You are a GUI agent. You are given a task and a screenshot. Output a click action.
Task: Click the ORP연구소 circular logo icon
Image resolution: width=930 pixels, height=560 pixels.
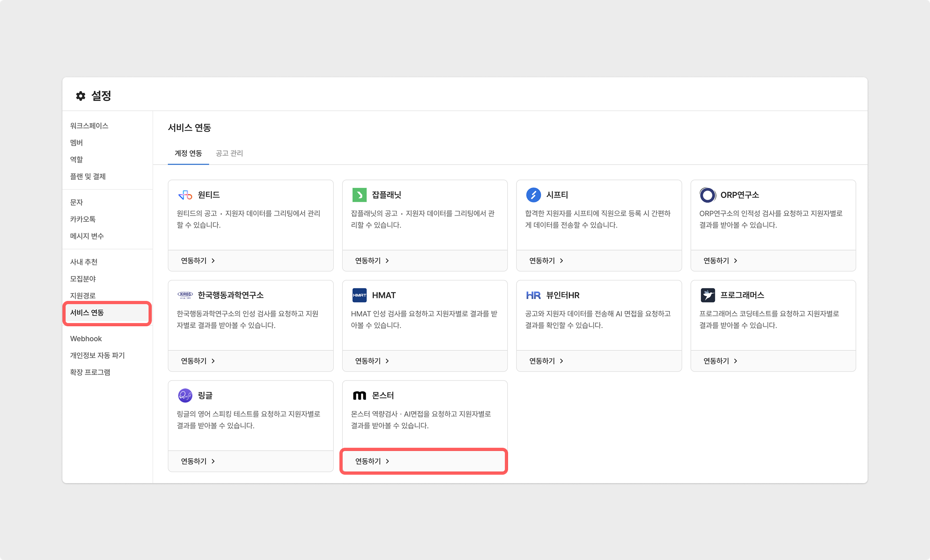click(x=707, y=195)
